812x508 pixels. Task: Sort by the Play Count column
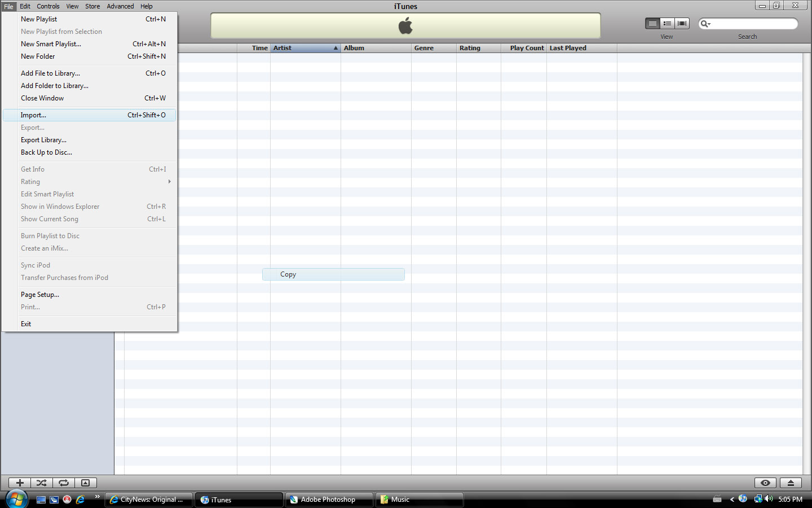pos(524,48)
